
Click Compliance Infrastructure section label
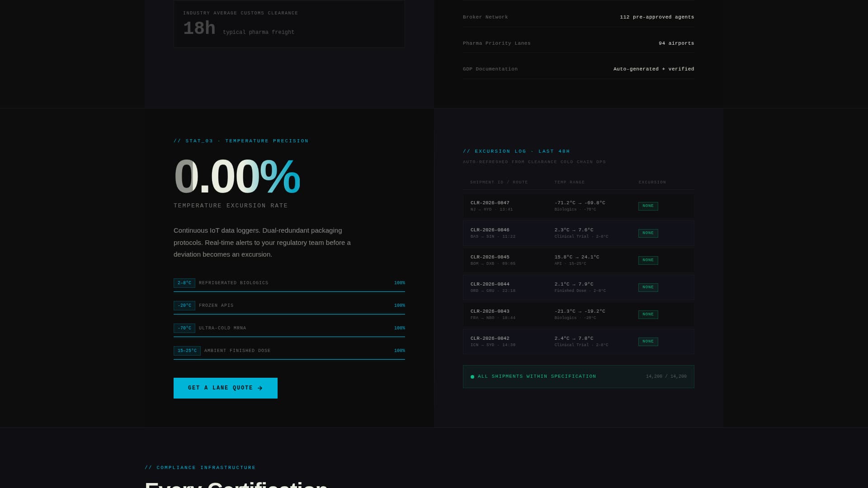tap(200, 468)
